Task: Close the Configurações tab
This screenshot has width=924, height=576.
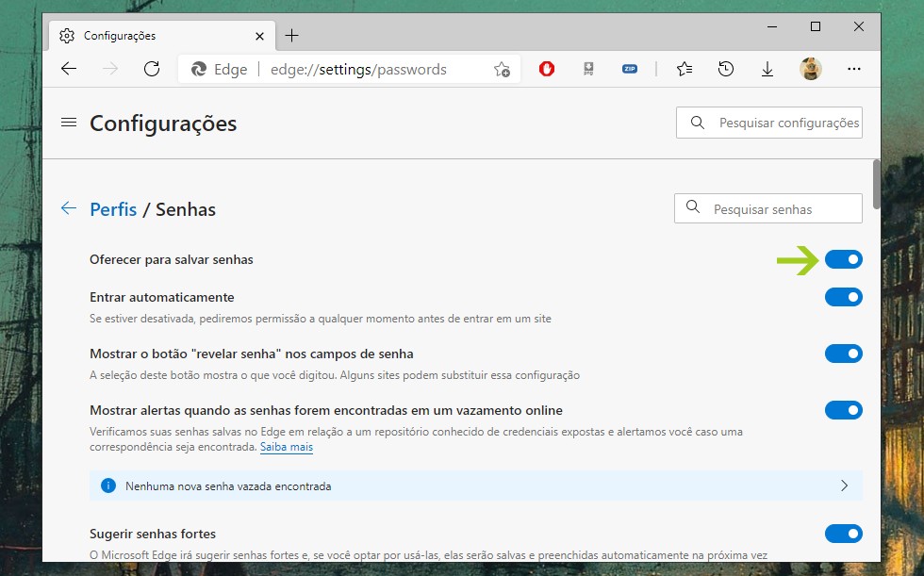Action: tap(259, 37)
